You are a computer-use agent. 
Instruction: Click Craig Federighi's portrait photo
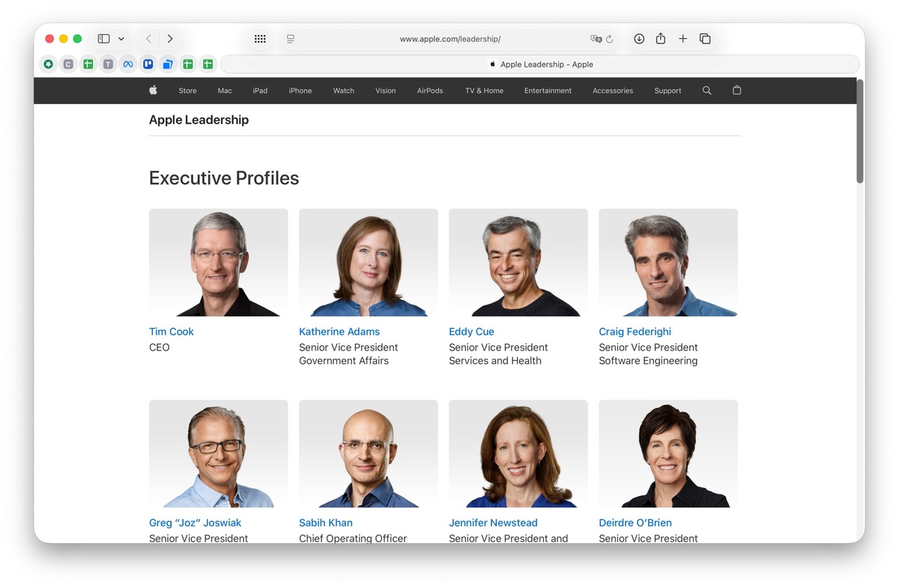(668, 263)
